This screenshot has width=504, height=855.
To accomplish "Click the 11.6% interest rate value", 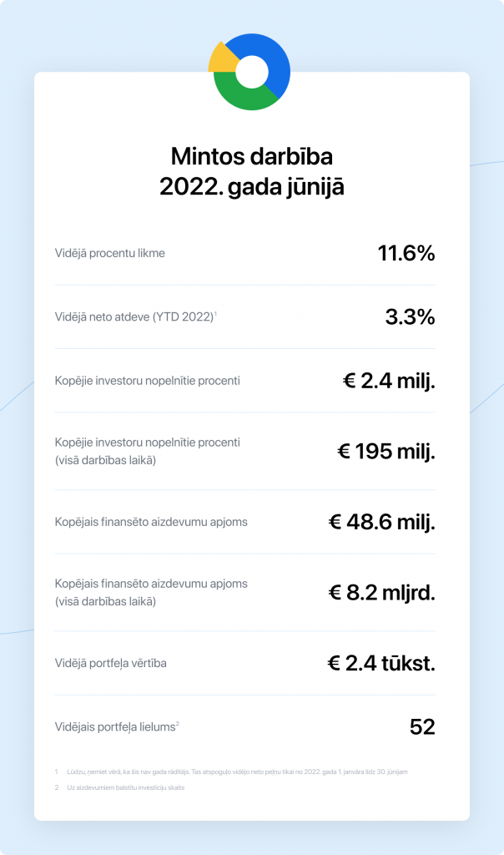I will pyautogui.click(x=406, y=254).
